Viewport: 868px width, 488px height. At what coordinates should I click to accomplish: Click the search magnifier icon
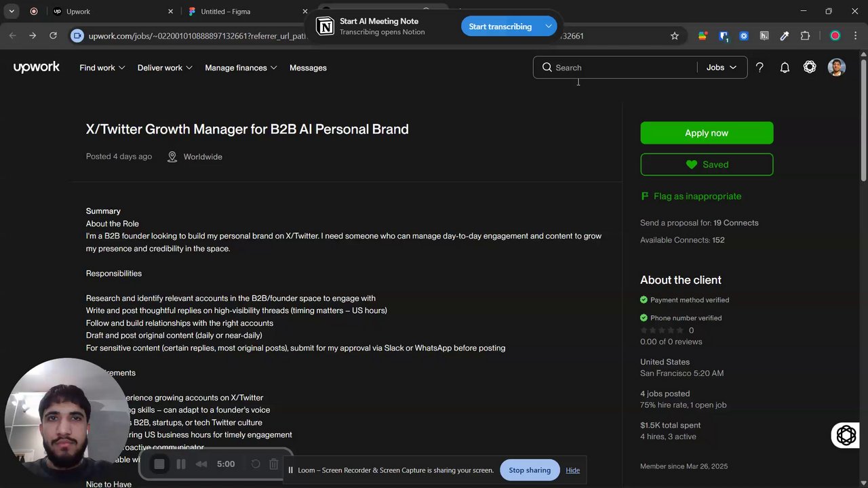547,67
